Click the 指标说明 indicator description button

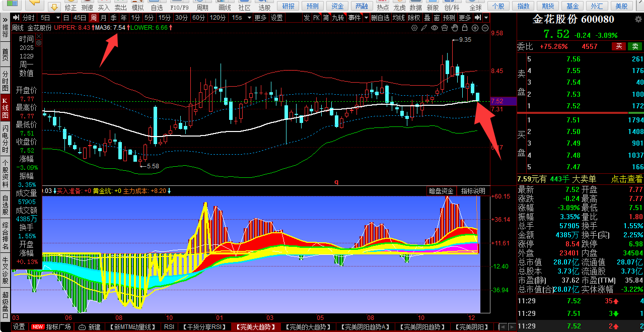473,191
